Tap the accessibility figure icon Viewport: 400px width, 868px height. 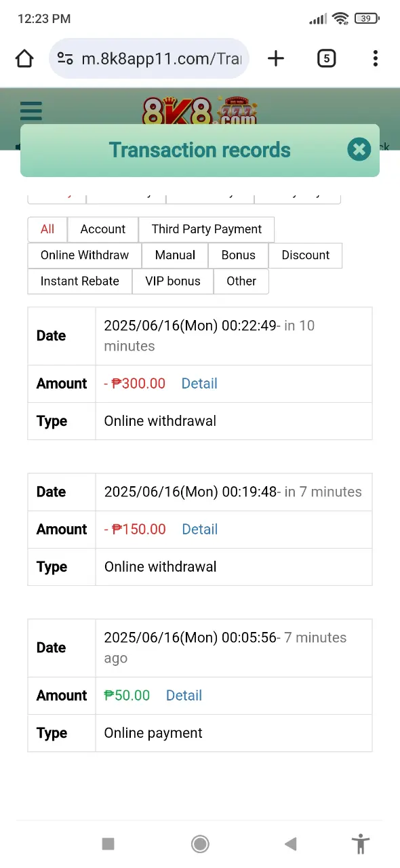361,844
